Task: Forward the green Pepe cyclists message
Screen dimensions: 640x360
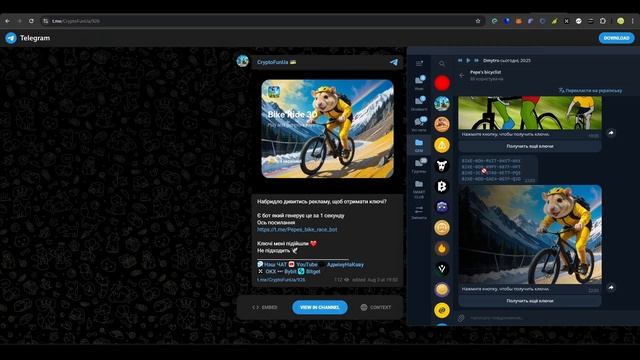Action: pos(611,133)
